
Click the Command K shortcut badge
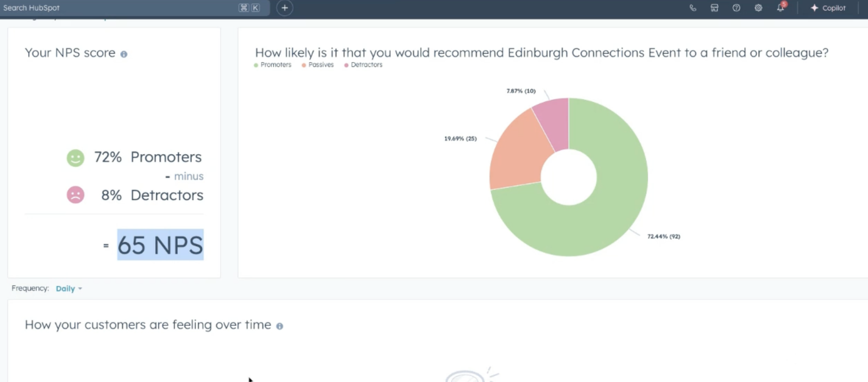[x=249, y=8]
